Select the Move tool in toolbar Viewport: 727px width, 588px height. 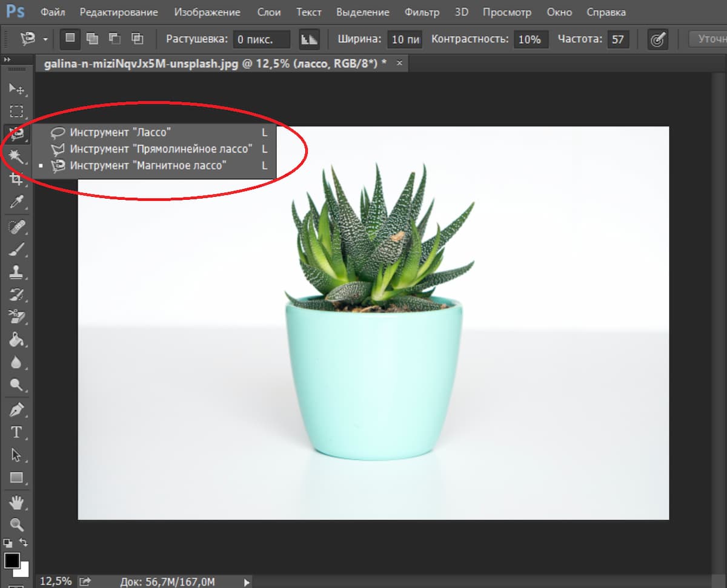[x=16, y=90]
